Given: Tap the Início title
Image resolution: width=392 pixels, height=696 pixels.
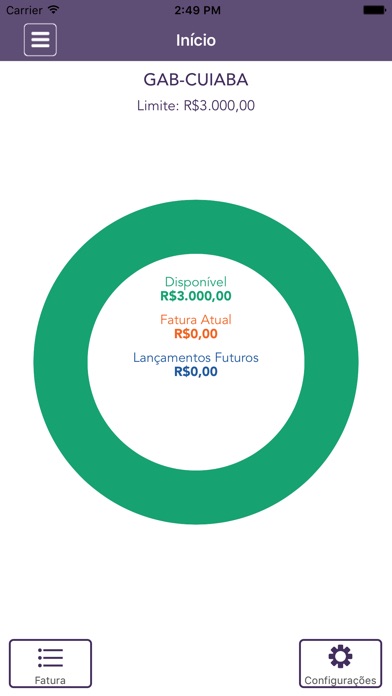Looking at the screenshot, I should [x=196, y=40].
